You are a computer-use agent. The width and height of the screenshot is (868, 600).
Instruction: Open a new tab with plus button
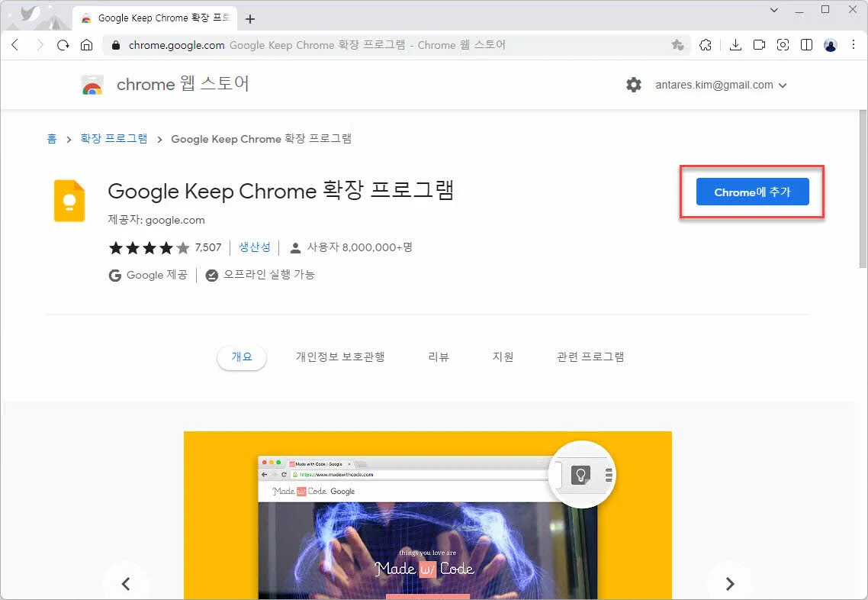pyautogui.click(x=250, y=19)
